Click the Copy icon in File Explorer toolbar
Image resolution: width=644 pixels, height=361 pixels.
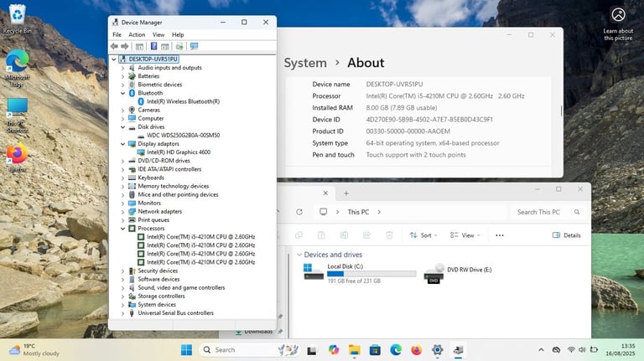pos(299,235)
